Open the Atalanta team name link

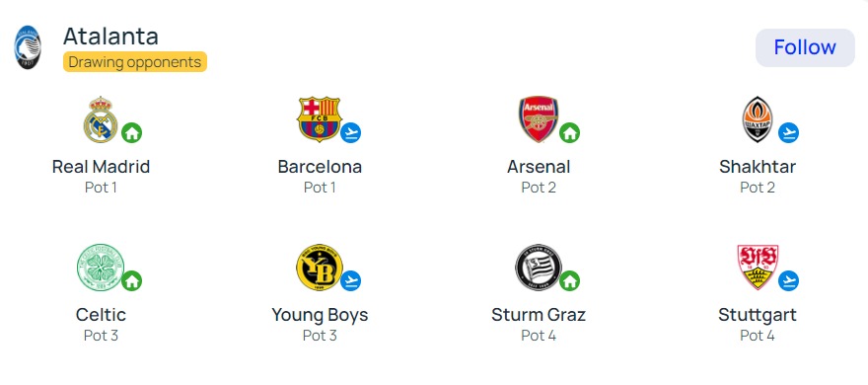(110, 37)
